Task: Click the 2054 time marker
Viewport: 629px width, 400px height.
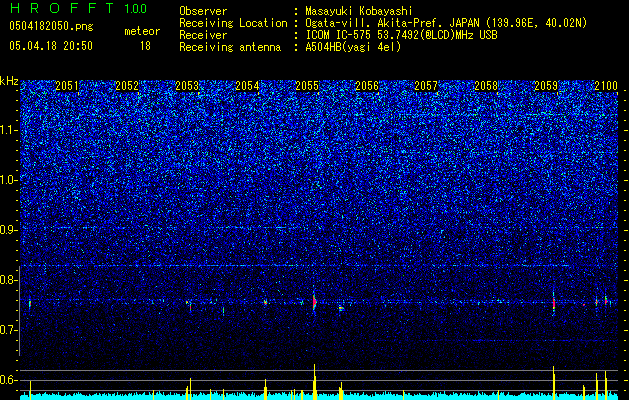Action: pos(247,86)
